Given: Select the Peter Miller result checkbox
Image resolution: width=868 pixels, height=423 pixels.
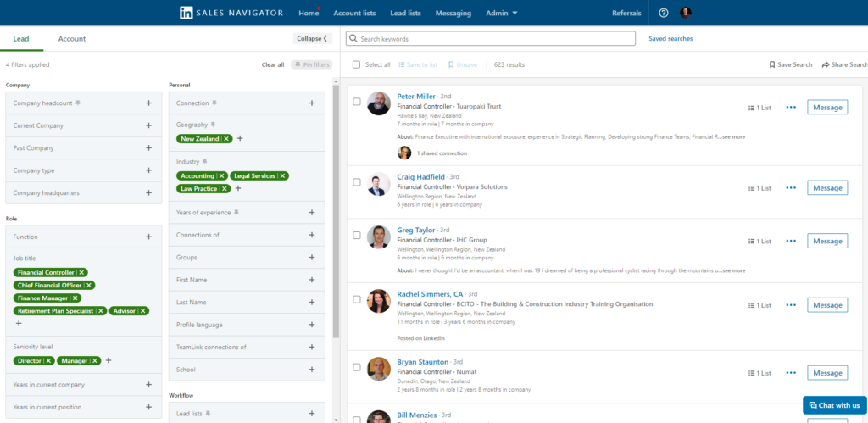Looking at the screenshot, I should (x=357, y=102).
